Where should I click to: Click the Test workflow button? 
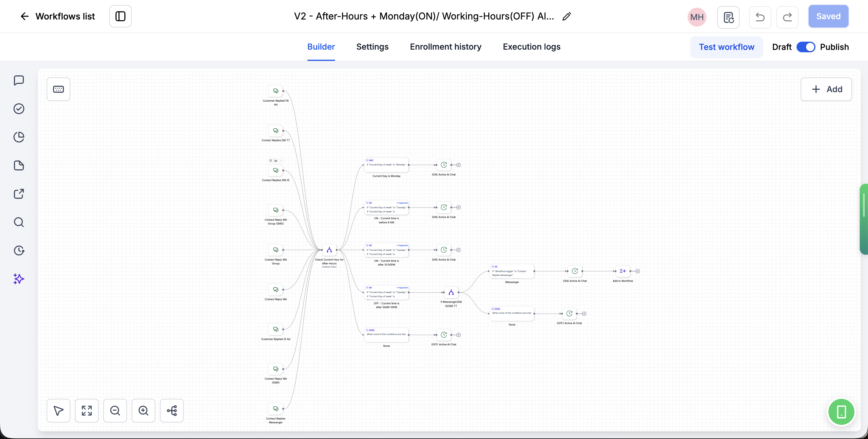pyautogui.click(x=727, y=47)
